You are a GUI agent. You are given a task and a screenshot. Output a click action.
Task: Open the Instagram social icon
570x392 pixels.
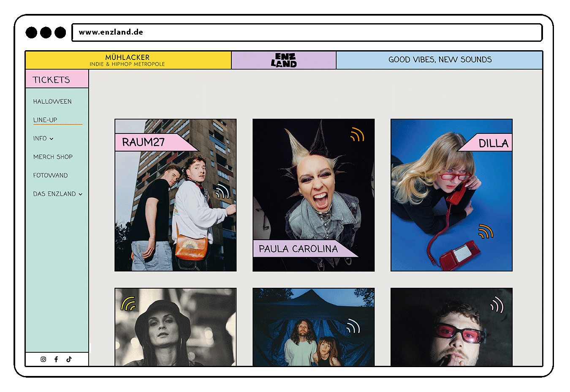coord(43,359)
